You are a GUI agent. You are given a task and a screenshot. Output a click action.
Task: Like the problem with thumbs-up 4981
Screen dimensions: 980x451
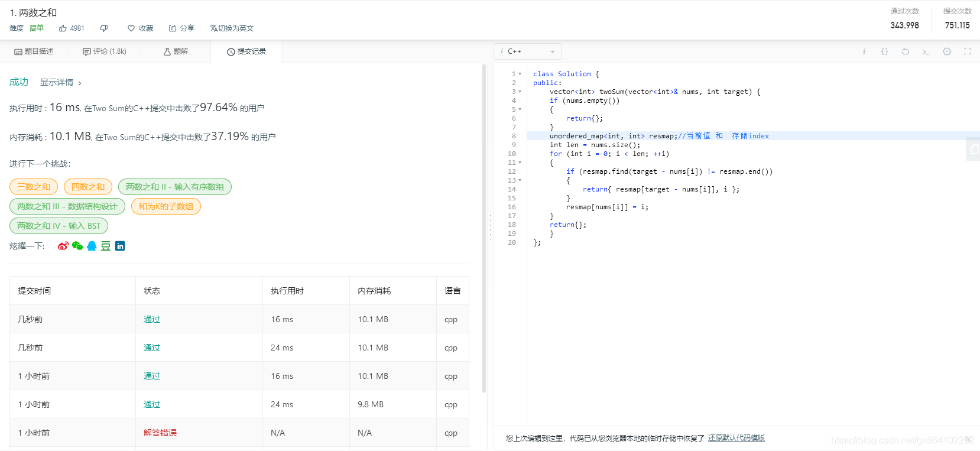click(72, 28)
